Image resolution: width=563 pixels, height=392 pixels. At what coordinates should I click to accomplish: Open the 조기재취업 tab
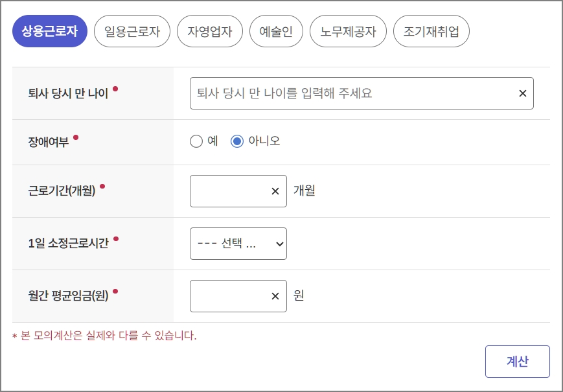point(431,30)
